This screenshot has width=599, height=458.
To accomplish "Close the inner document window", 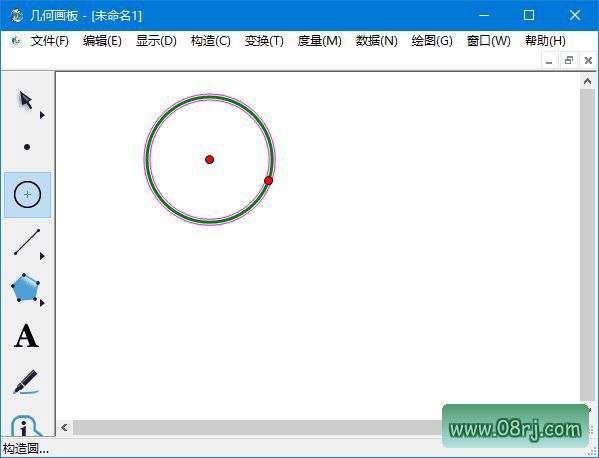I will coord(588,61).
